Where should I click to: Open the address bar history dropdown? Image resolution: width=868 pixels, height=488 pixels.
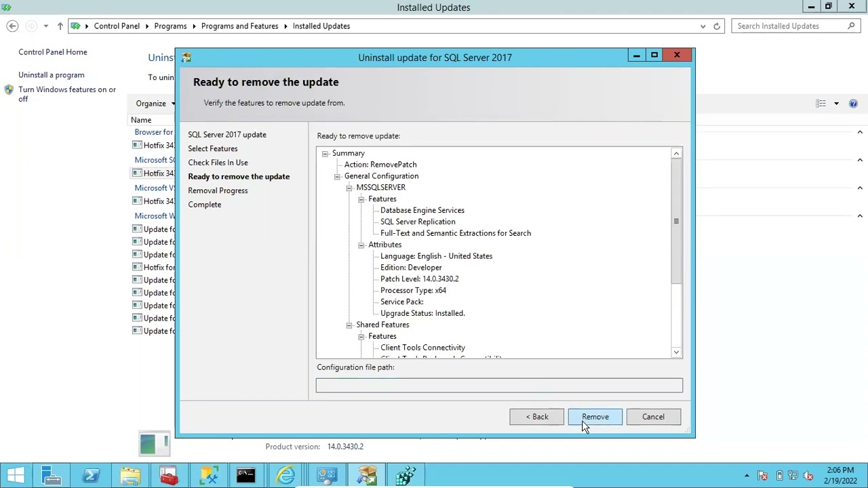tap(703, 26)
